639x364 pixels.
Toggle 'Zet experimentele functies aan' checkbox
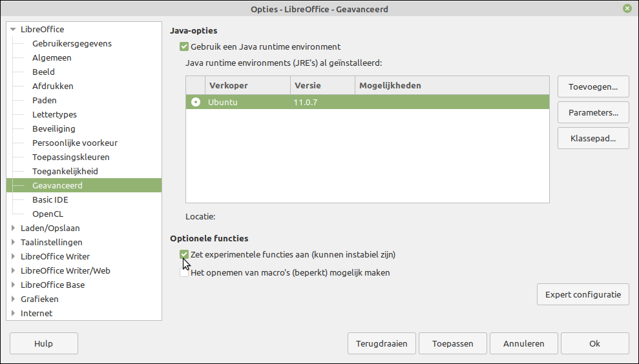coord(185,254)
